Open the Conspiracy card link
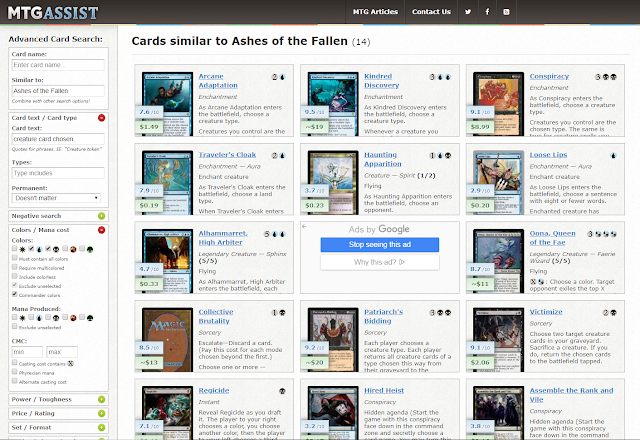Screen dimensions: 640x440 coord(549,76)
